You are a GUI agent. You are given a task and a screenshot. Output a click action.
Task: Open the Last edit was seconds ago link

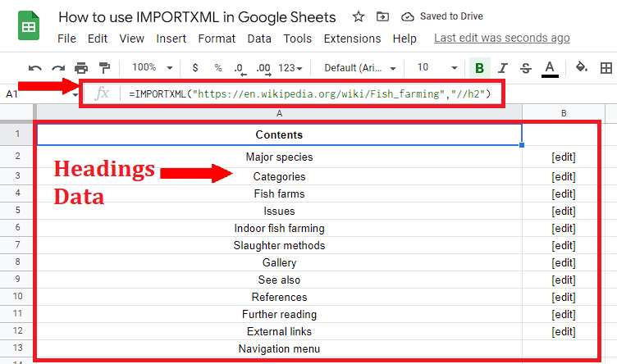tap(501, 38)
